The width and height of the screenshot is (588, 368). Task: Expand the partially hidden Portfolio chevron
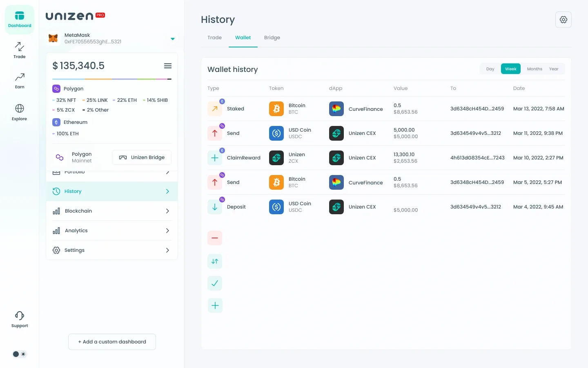(167, 173)
